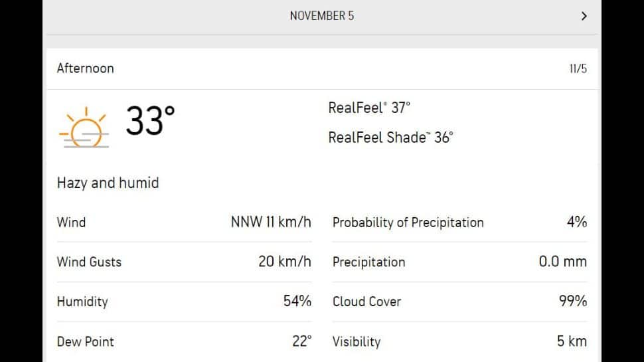Viewport: 644px width, 362px height.
Task: Open the Afternoon forecast section header
Action: 322,68
